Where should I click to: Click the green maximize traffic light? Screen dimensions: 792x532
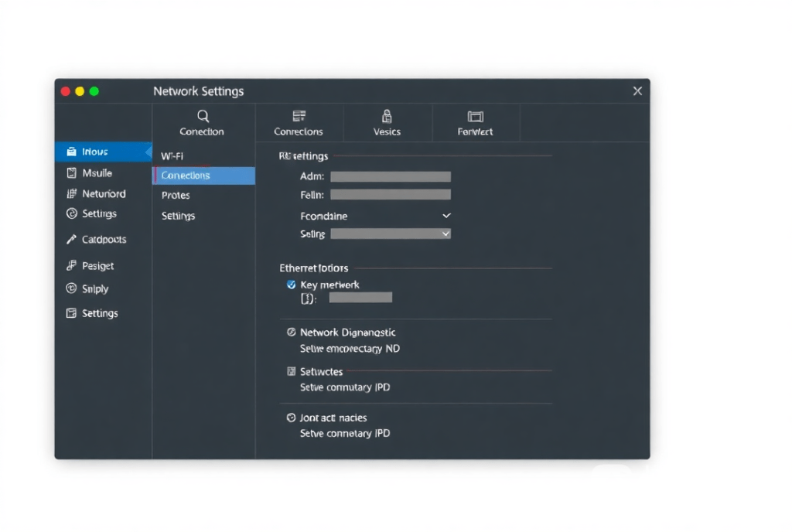[94, 91]
